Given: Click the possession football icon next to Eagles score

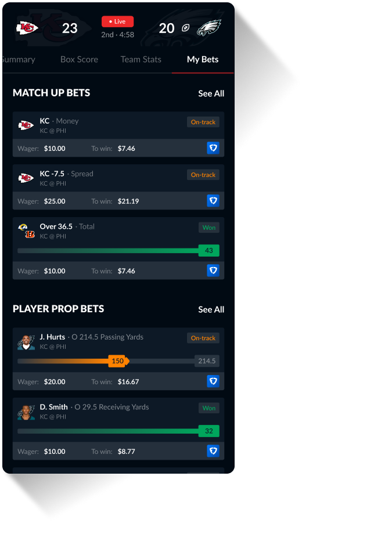Looking at the screenshot, I should pos(186,28).
